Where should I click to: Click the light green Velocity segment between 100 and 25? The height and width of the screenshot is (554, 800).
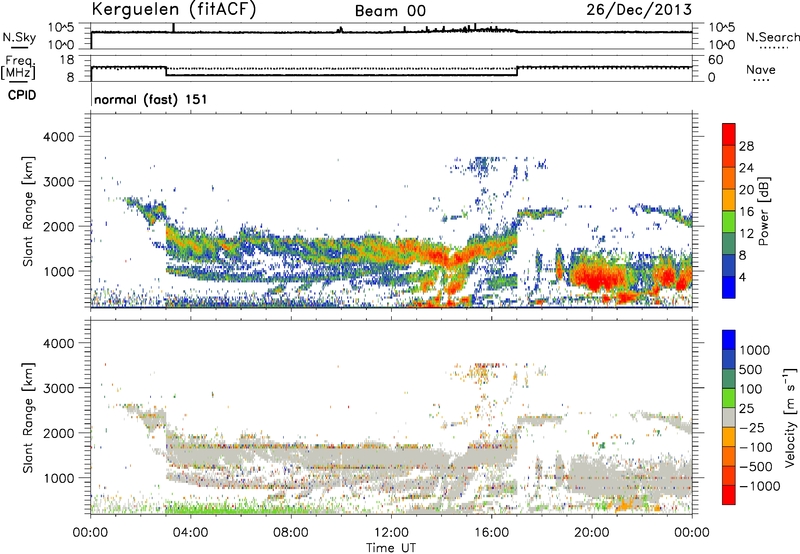[729, 398]
